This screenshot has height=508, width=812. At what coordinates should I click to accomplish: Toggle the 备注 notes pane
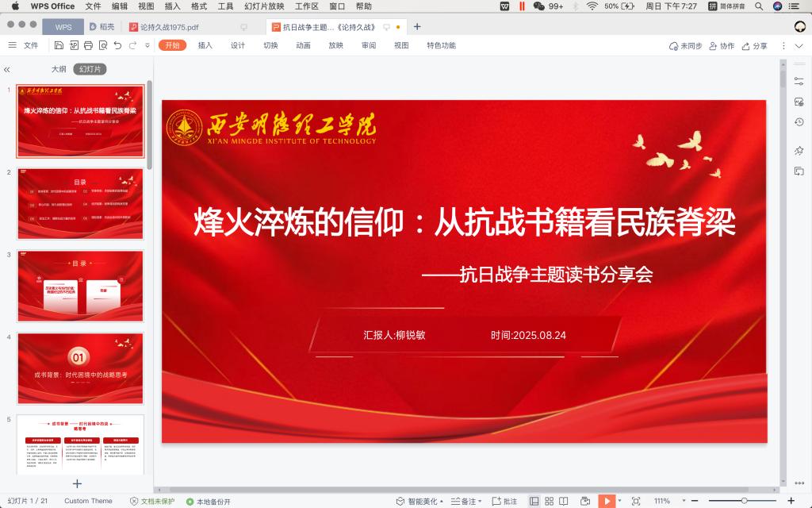click(465, 501)
